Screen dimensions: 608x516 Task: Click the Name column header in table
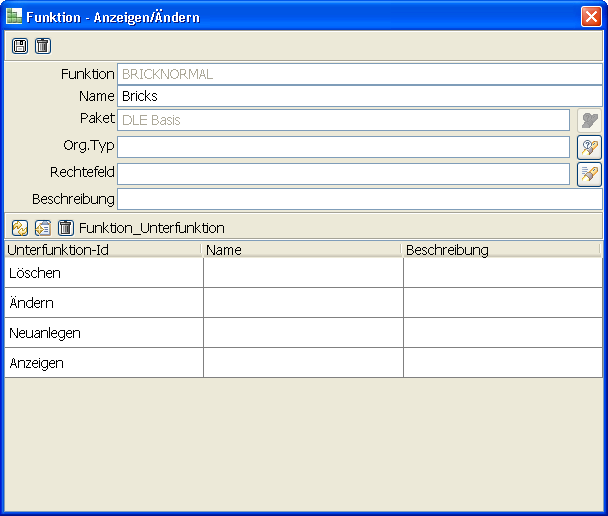[x=300, y=250]
